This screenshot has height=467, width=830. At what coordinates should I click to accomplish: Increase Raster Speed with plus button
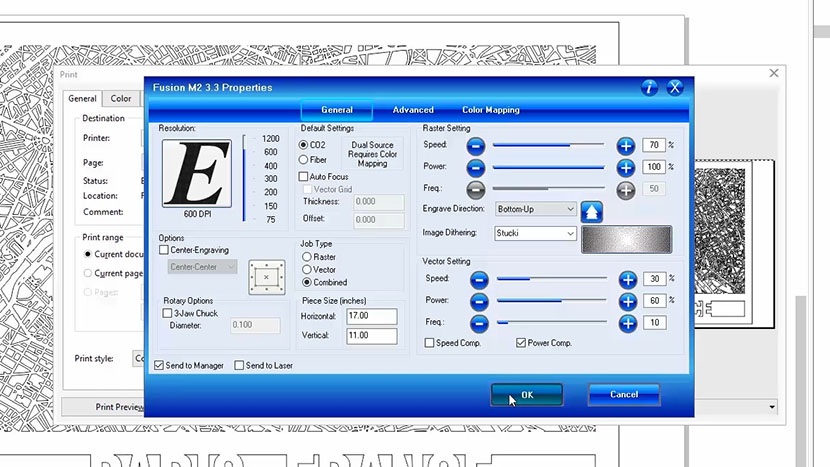click(626, 145)
